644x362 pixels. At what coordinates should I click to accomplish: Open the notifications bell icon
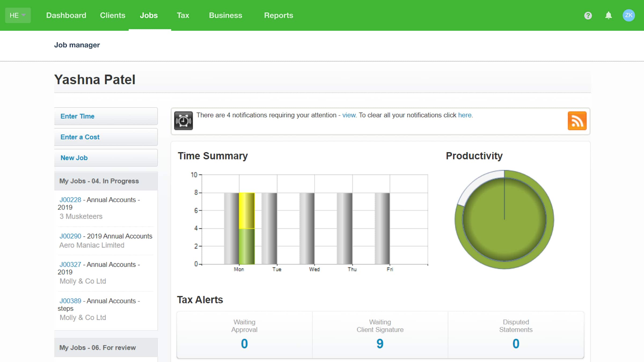tap(609, 15)
